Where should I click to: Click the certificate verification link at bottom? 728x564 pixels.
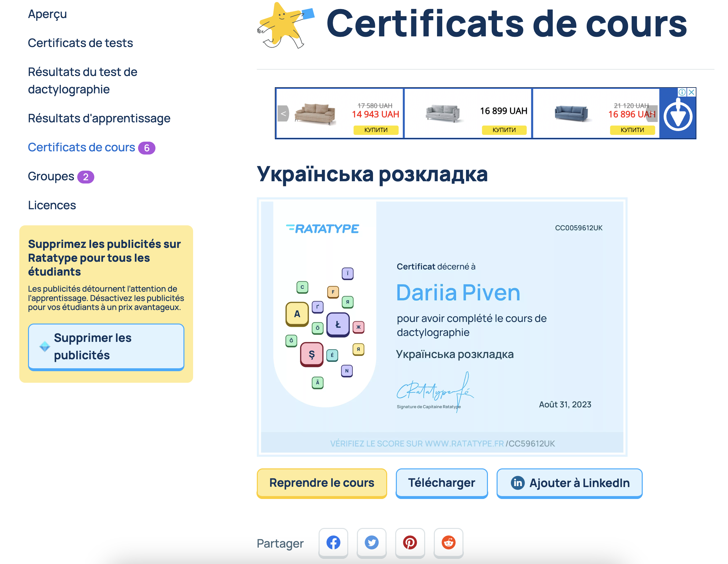point(442,444)
